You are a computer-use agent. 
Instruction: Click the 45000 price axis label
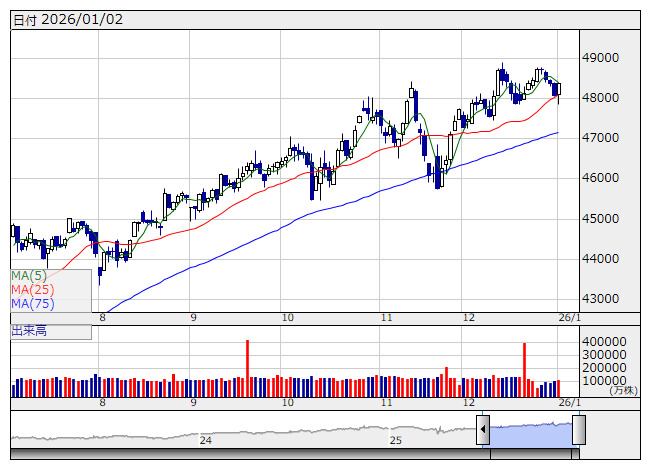pyautogui.click(x=600, y=219)
